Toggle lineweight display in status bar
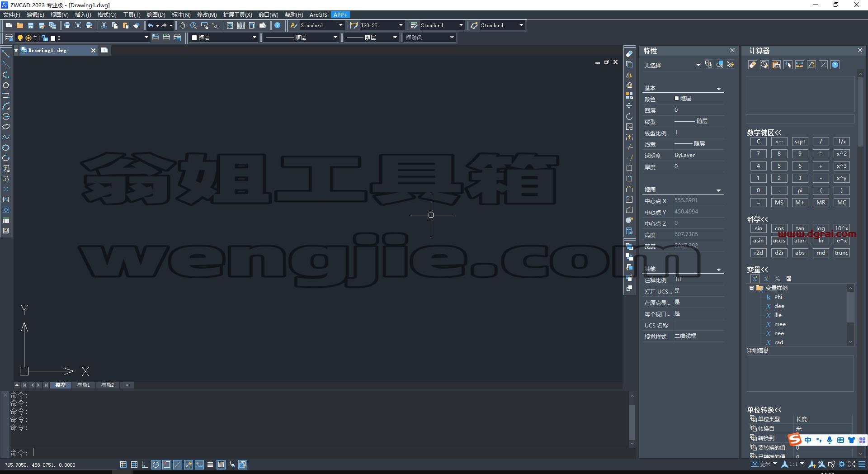Viewport: 868px width, 474px height. coord(210,465)
